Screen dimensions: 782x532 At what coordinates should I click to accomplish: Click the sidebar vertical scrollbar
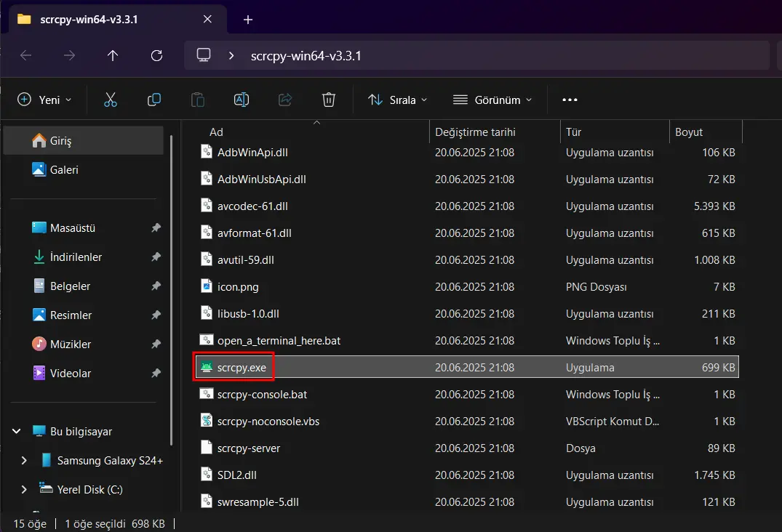point(171,290)
